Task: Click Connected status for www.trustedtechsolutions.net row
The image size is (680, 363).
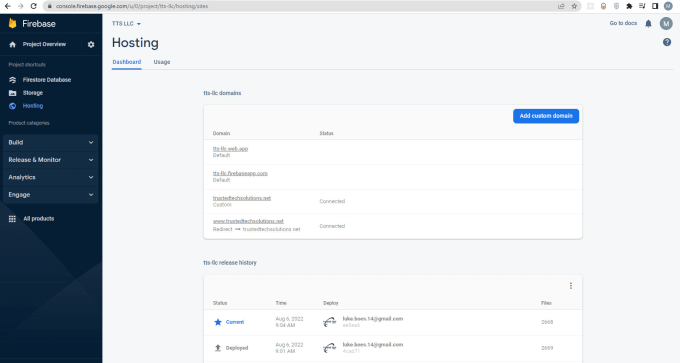Action: coord(332,226)
